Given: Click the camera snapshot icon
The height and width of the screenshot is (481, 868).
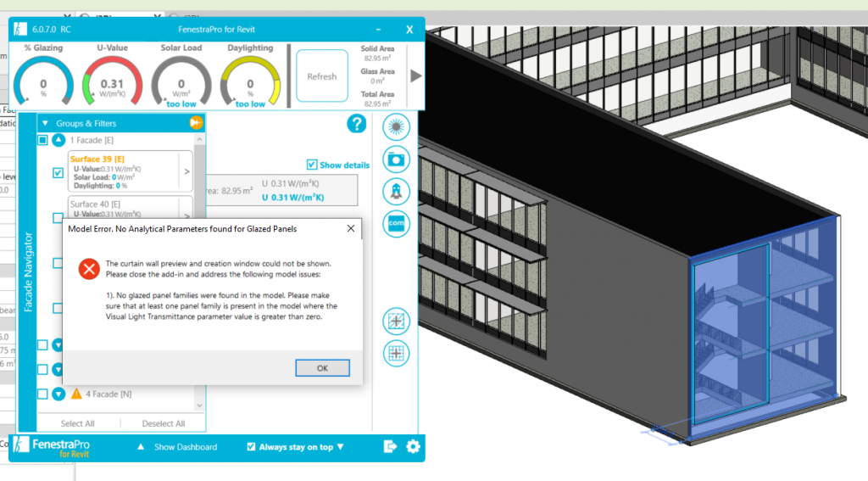Looking at the screenshot, I should tap(396, 159).
